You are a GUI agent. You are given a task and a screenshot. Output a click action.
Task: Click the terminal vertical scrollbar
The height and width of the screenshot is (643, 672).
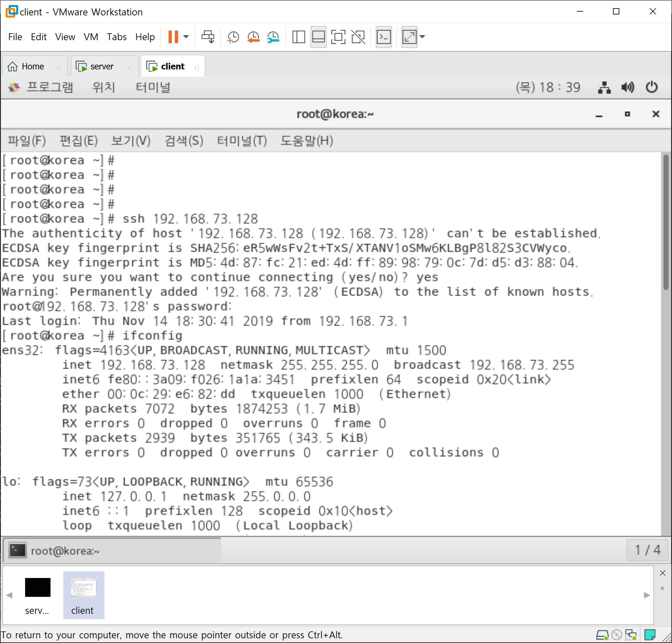[665, 223]
